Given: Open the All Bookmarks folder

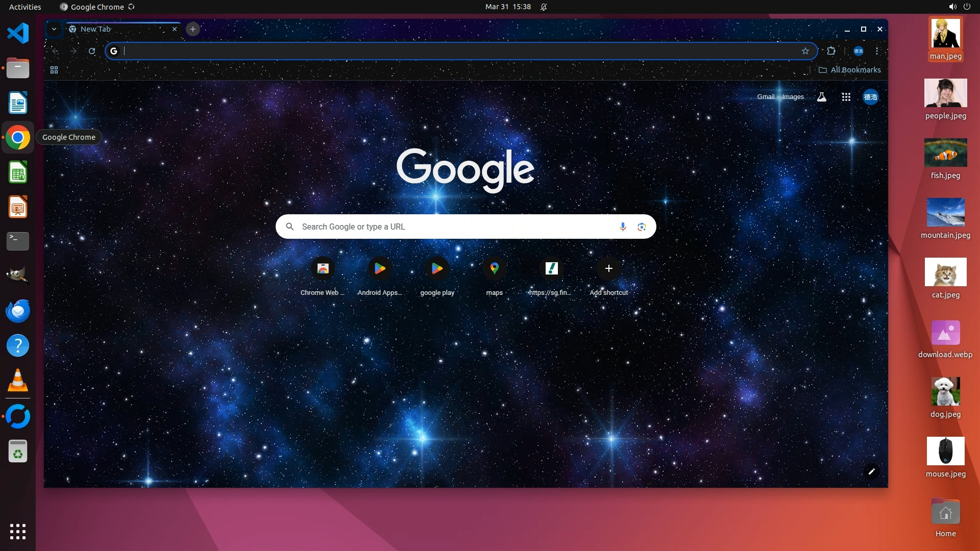Looking at the screenshot, I should tap(850, 70).
